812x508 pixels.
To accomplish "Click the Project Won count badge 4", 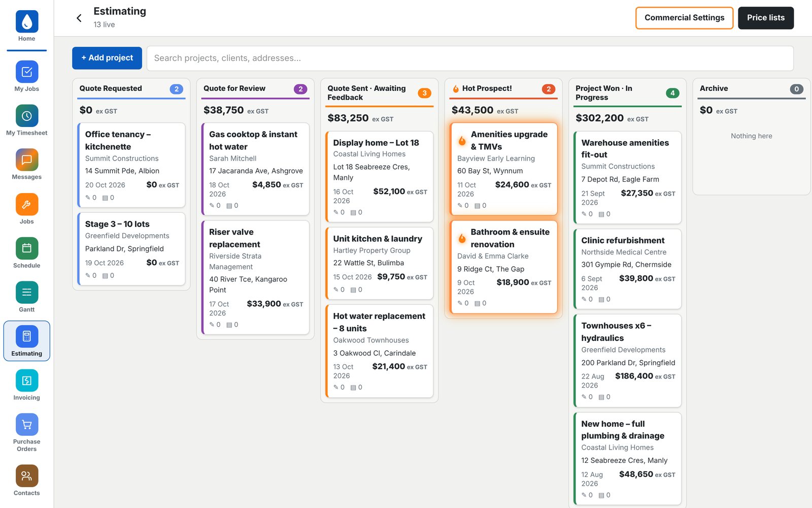I will (672, 93).
